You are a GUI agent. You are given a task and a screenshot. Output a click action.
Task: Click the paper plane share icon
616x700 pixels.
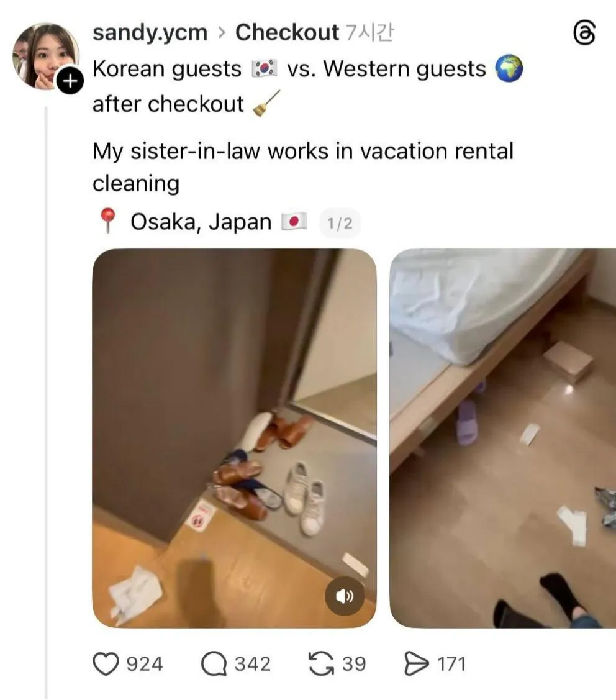click(x=416, y=664)
